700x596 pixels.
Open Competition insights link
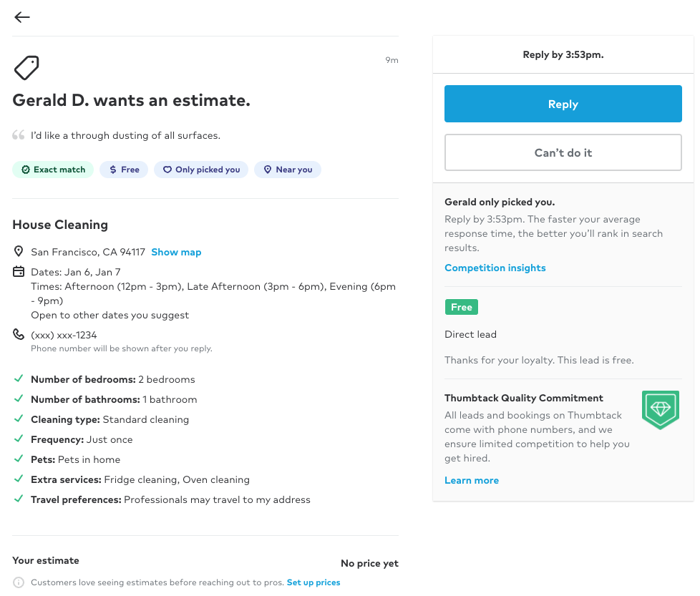[x=495, y=268]
